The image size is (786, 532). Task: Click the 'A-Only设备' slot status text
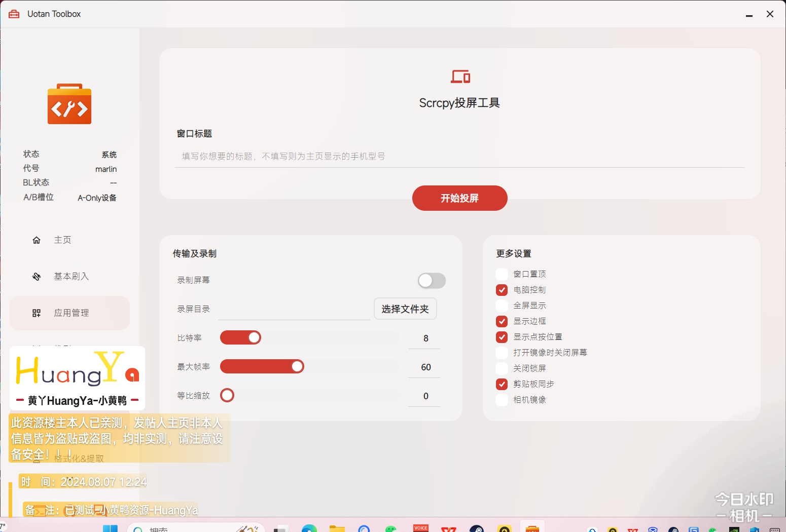(97, 198)
